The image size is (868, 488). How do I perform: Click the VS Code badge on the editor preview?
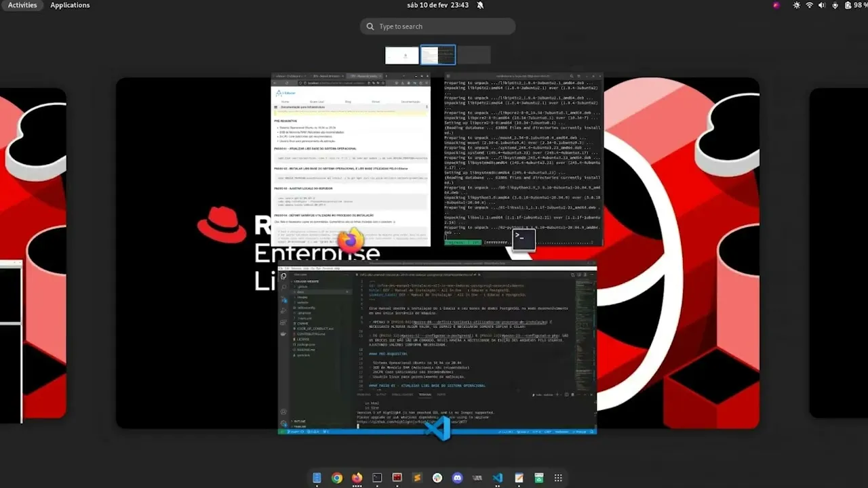[438, 428]
